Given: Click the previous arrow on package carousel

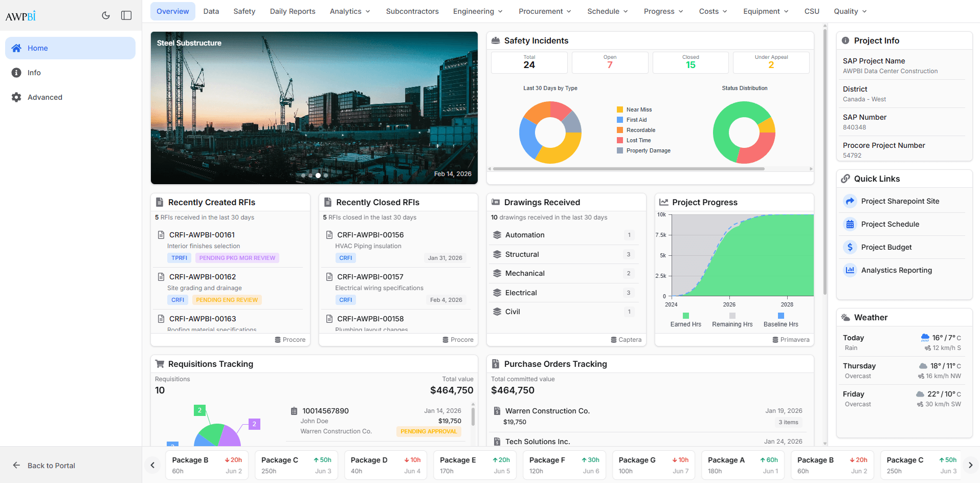Looking at the screenshot, I should [152, 465].
